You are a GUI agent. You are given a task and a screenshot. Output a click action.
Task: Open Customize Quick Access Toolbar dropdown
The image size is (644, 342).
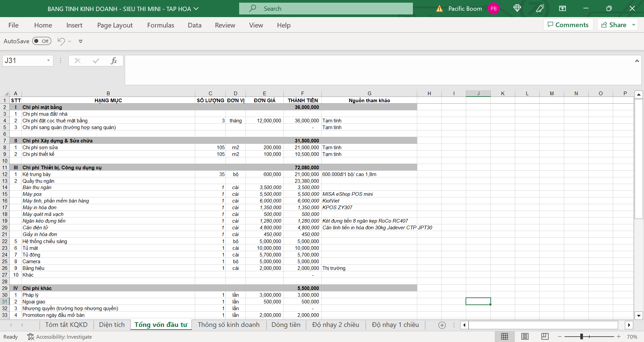80,42
